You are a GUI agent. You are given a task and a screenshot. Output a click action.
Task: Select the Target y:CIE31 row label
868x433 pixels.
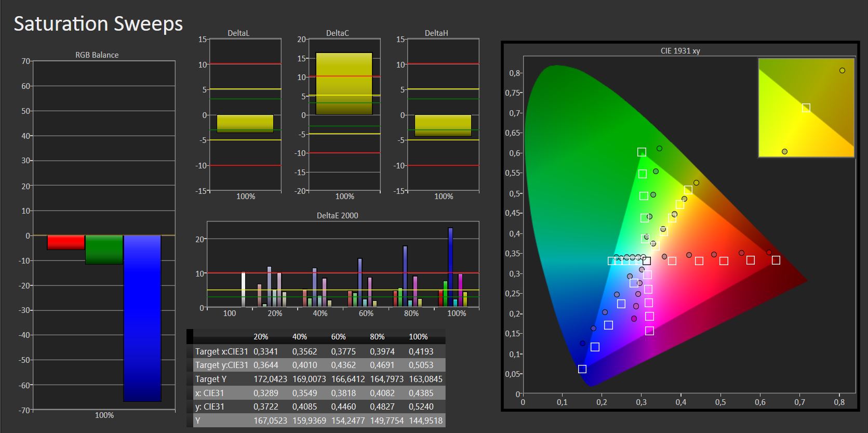click(x=222, y=365)
